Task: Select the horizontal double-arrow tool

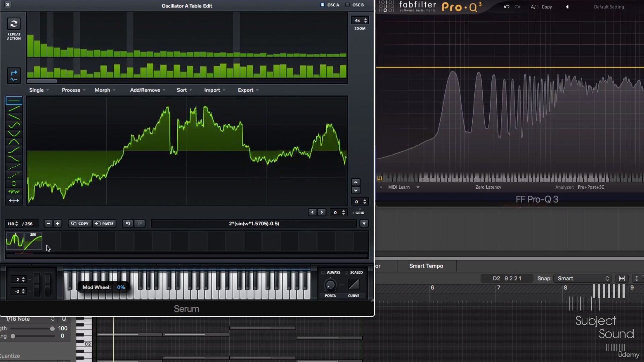Action: pyautogui.click(x=14, y=200)
